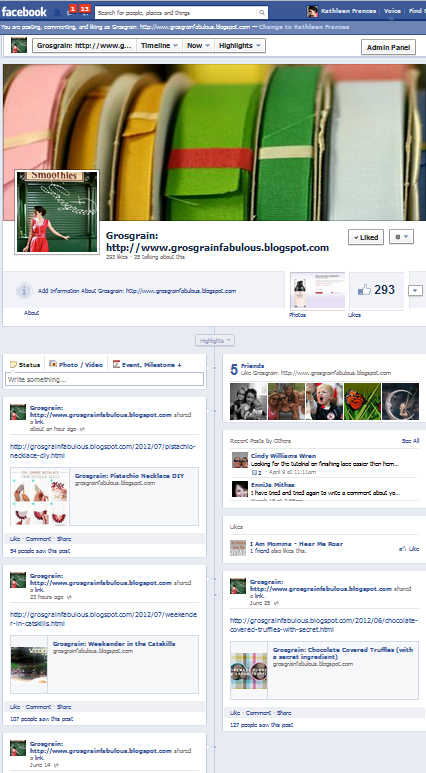Viewport: 426px width, 773px height.
Task: Select the Photo / Video tab
Action: (76, 365)
